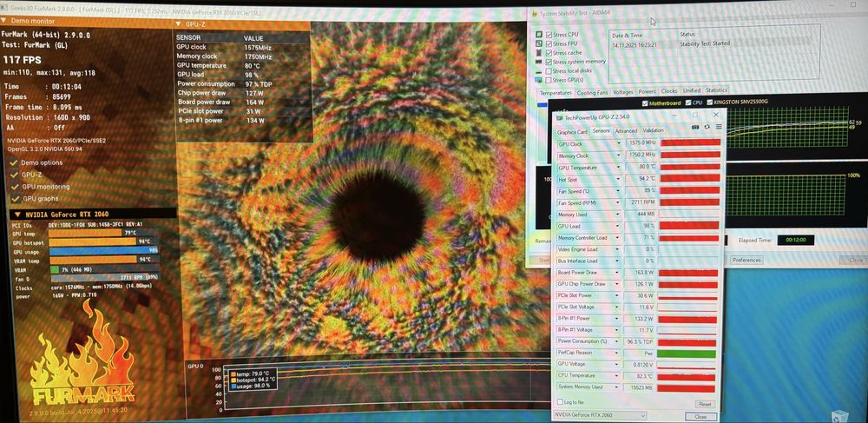Screen dimensions: 868x423
Task: Toggle Demo options in FurMark
Action: [15, 162]
